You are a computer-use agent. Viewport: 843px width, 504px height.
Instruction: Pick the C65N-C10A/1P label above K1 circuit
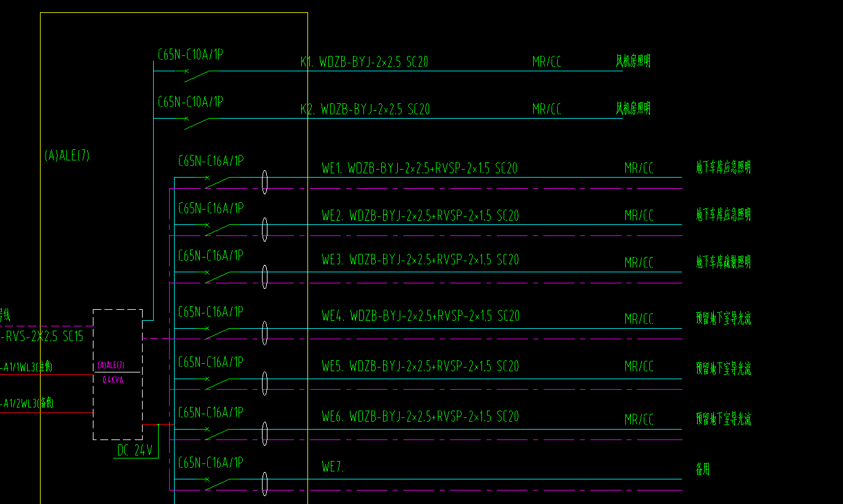click(190, 55)
